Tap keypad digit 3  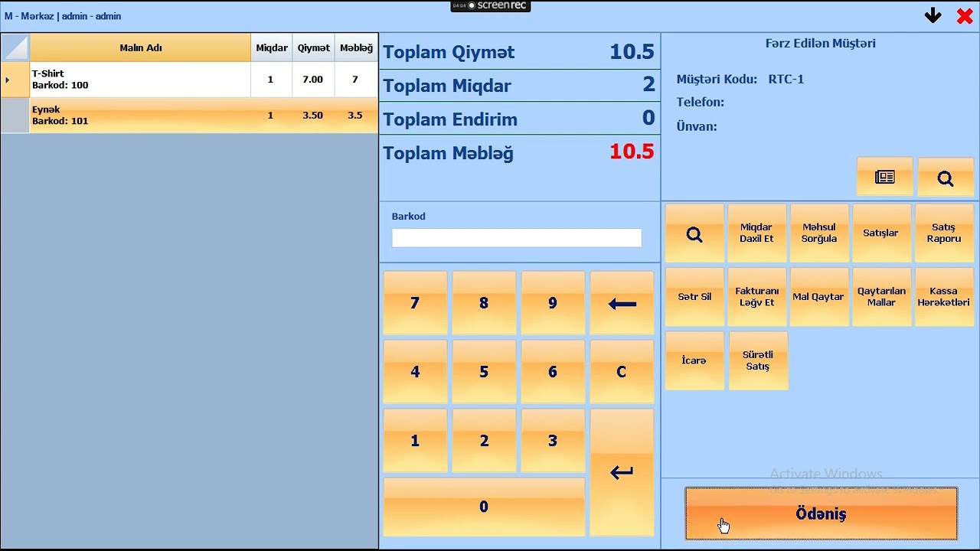coord(553,441)
